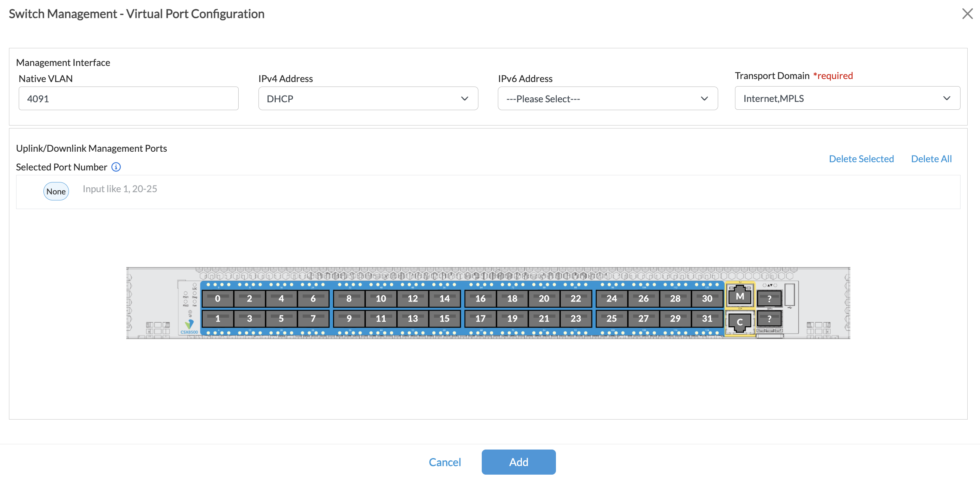Select port 17 on the switch diagram
Screen dimensions: 980x481
[x=480, y=318]
